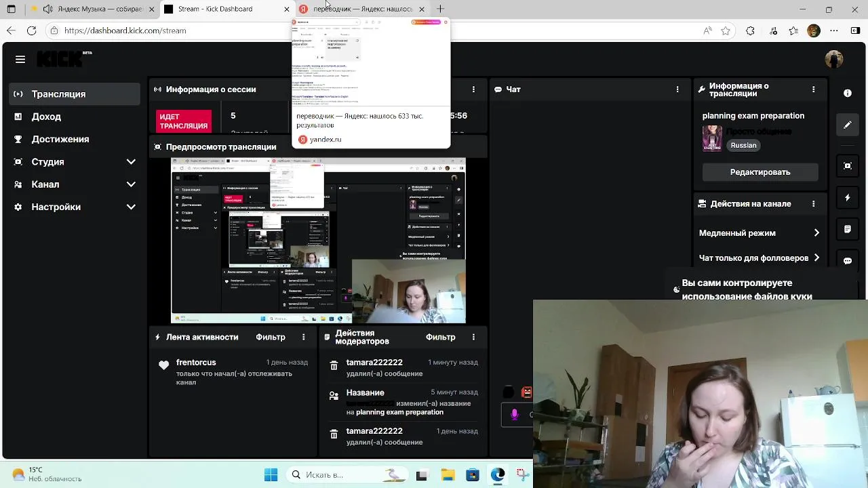868x488 pixels.
Task: Go back in browser
Action: [11, 30]
